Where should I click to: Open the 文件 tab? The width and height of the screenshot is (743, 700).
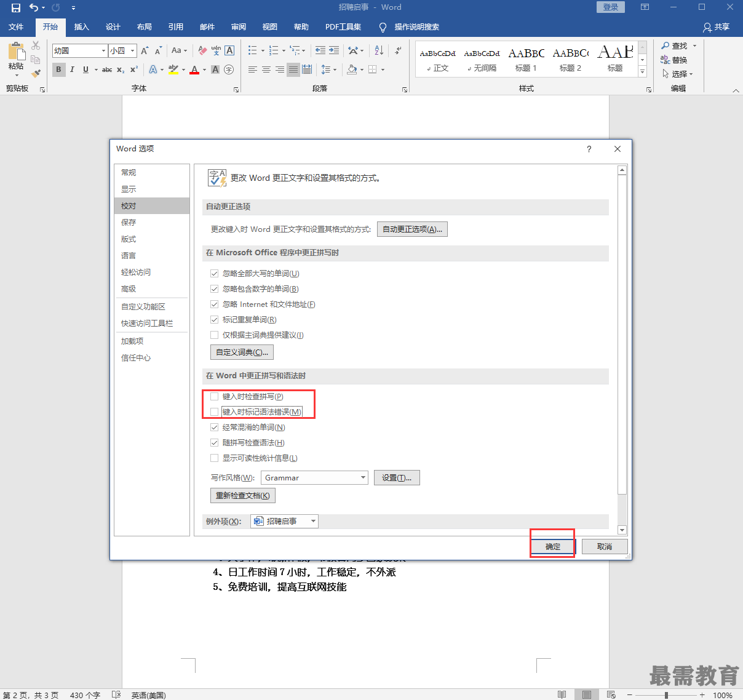tap(16, 27)
